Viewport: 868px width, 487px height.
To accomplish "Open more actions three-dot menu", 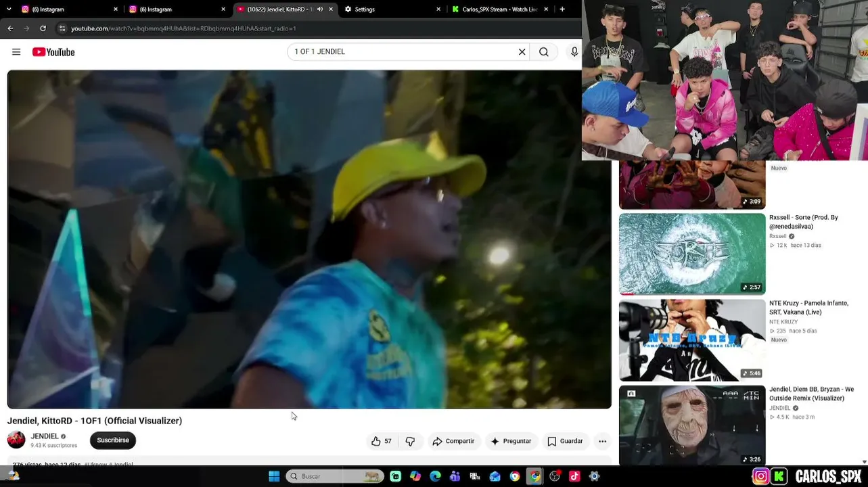I will coord(602,441).
